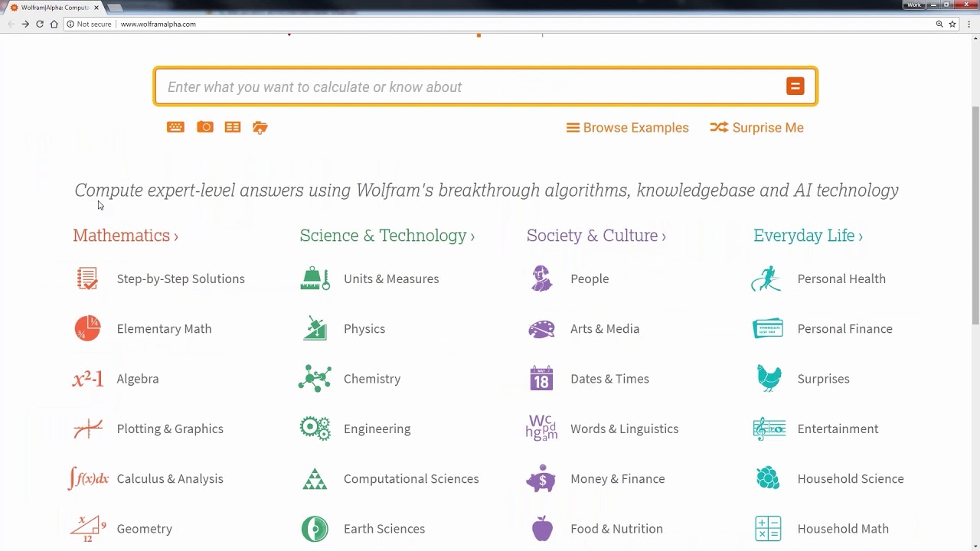Click the page vertical scrollbar thumb
This screenshot has height=551, width=980.
click(x=975, y=216)
